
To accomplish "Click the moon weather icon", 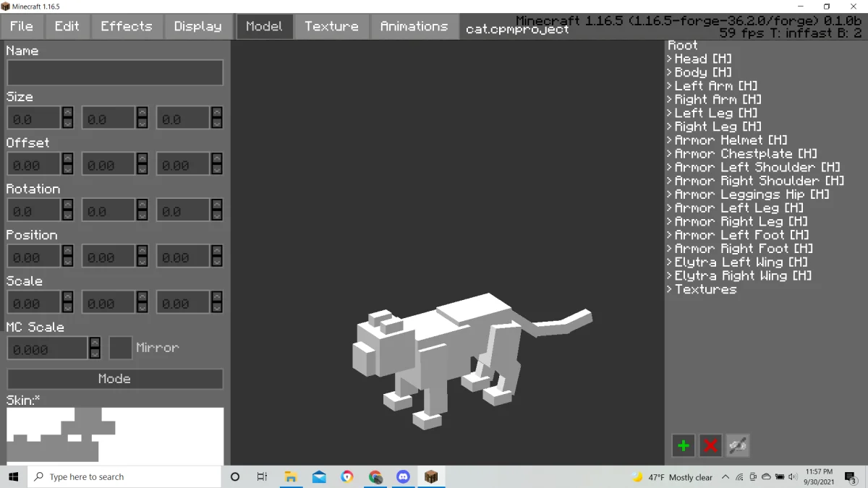I will (x=637, y=476).
